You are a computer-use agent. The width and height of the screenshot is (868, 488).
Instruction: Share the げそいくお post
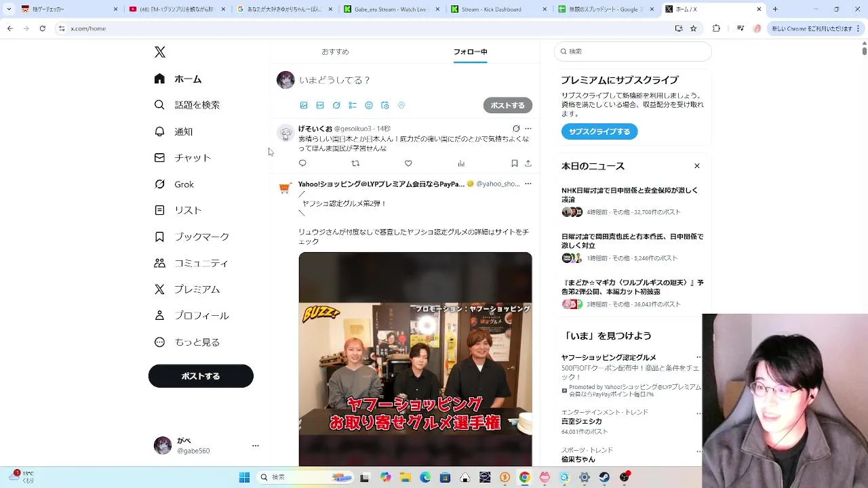528,163
